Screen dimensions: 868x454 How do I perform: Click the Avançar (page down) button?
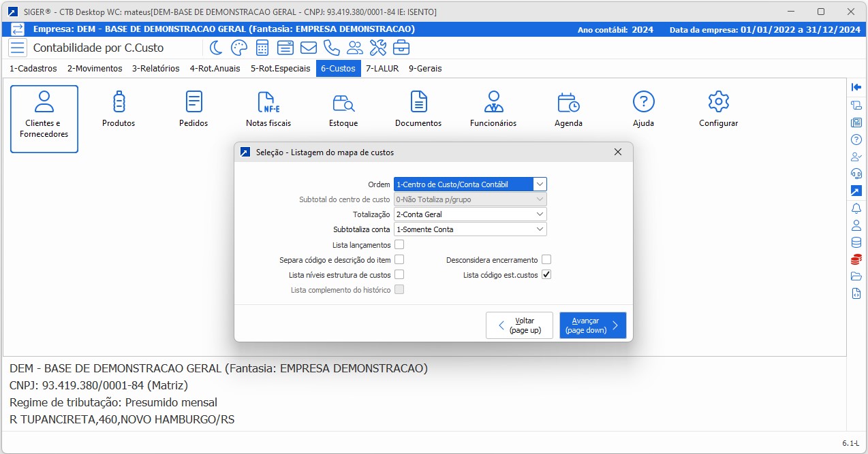coord(592,325)
